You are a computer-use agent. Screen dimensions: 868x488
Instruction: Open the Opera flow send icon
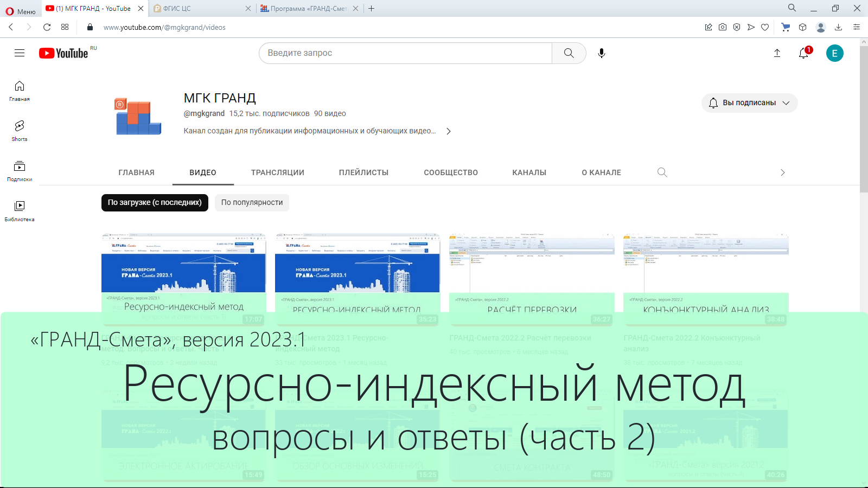[751, 27]
